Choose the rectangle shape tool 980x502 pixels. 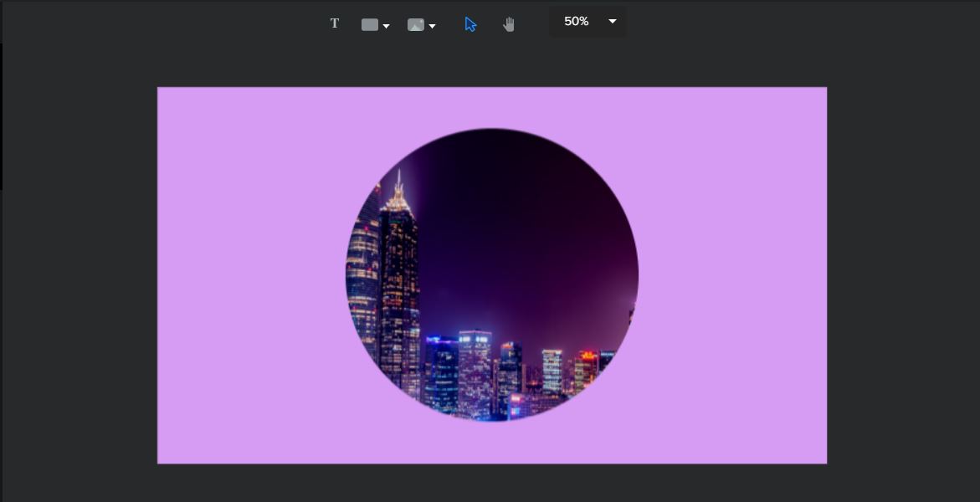pos(370,25)
